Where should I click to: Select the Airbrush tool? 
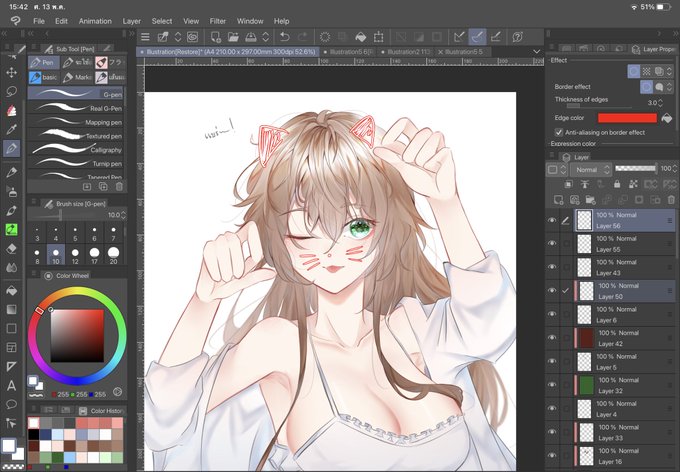[12, 191]
